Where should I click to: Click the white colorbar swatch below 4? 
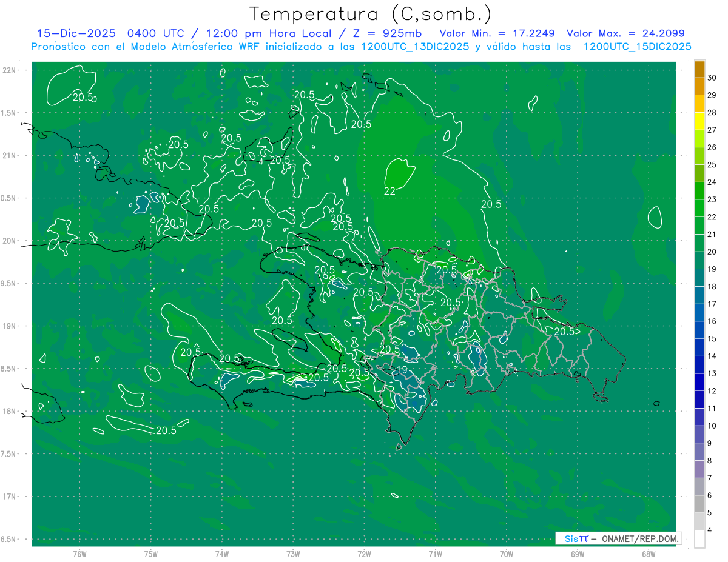(699, 539)
